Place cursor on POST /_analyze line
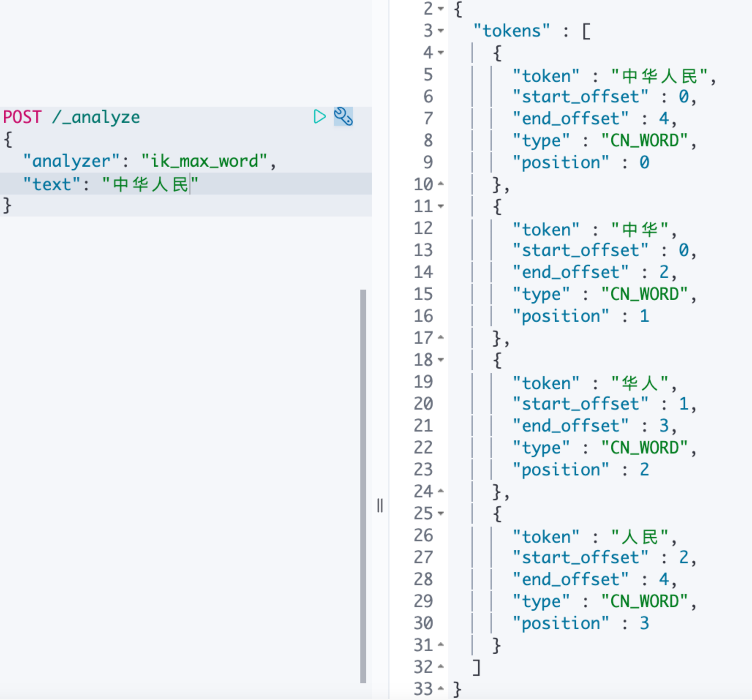Screen dimensions: 752x700 click(x=71, y=117)
